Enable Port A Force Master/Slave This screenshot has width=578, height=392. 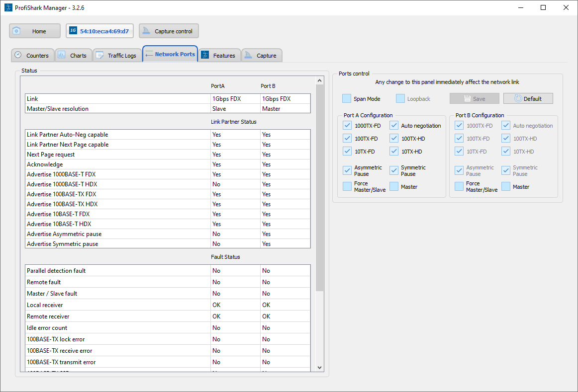pyautogui.click(x=347, y=186)
